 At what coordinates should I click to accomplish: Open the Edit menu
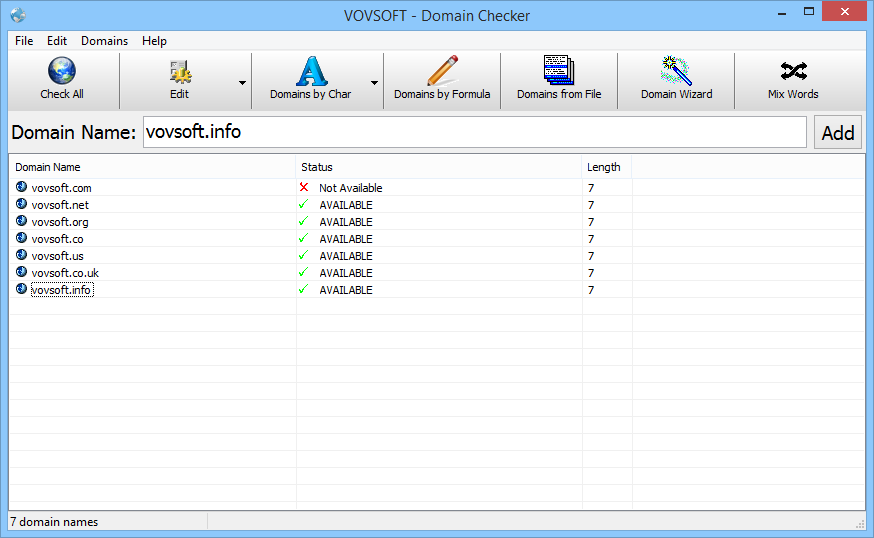pos(57,41)
